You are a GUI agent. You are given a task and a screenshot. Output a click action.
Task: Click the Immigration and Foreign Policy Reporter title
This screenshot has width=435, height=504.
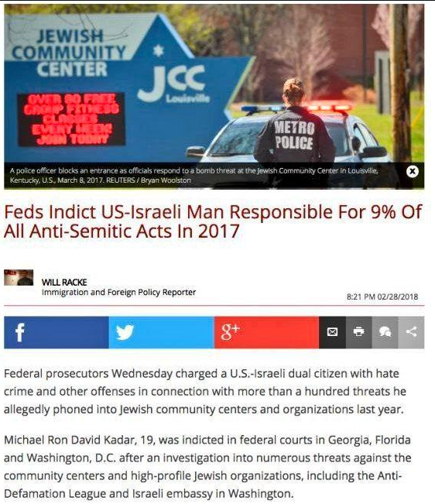(118, 292)
